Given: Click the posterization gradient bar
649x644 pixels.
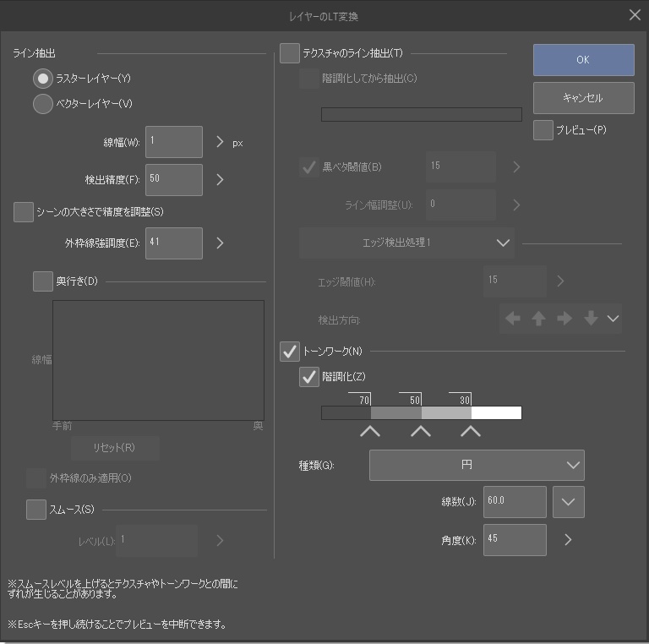Looking at the screenshot, I should [421, 413].
